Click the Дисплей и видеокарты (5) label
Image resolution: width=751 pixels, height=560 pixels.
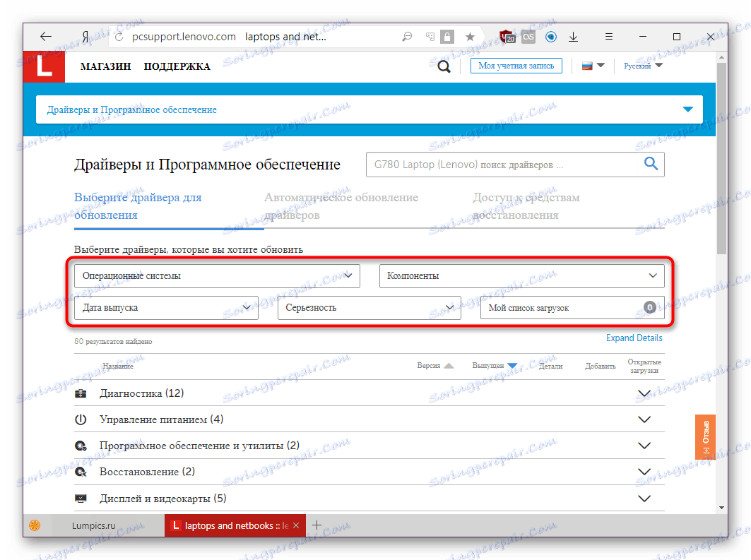pos(162,499)
